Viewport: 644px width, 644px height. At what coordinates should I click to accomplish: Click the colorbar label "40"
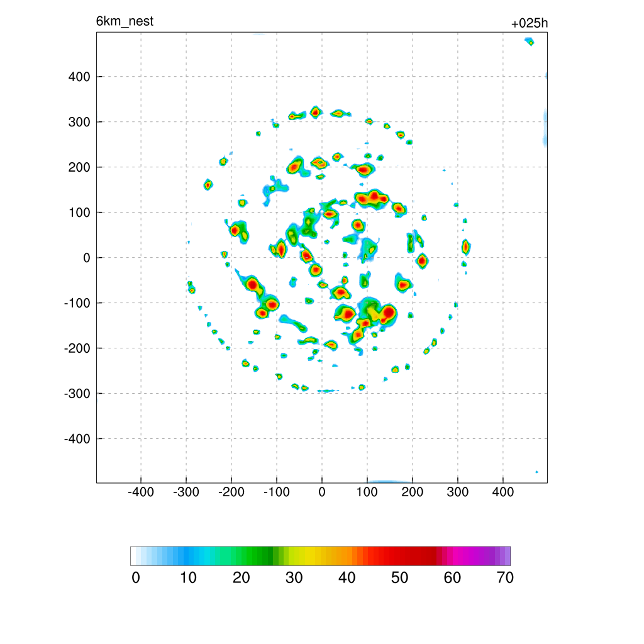coord(347,578)
